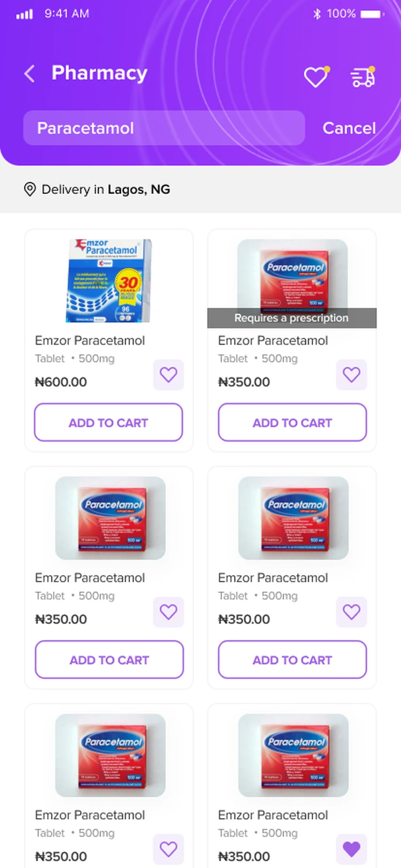The width and height of the screenshot is (401, 868).
Task: Favorite the prescription-required Emzor Paracetamol
Action: point(351,375)
